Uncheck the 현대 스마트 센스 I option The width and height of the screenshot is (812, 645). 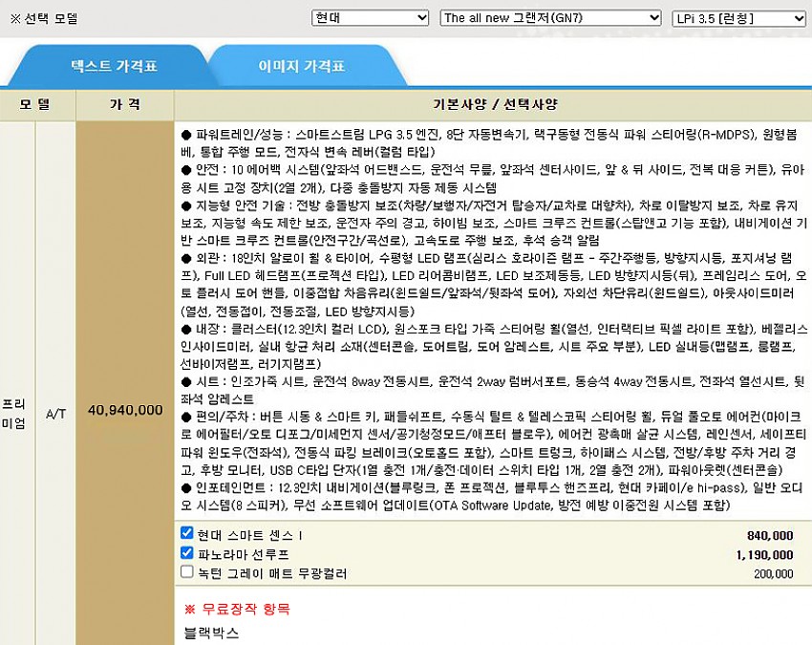click(x=187, y=534)
